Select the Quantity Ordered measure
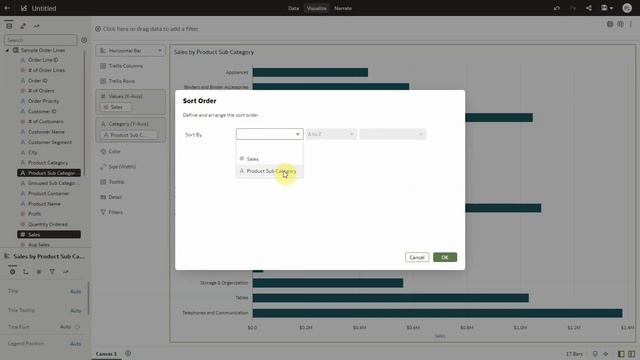Viewport: 640px width, 360px height. point(48,224)
